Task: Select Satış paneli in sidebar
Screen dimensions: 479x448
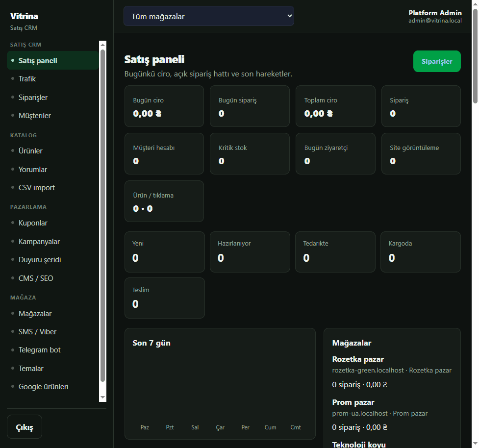Action: 52,60
